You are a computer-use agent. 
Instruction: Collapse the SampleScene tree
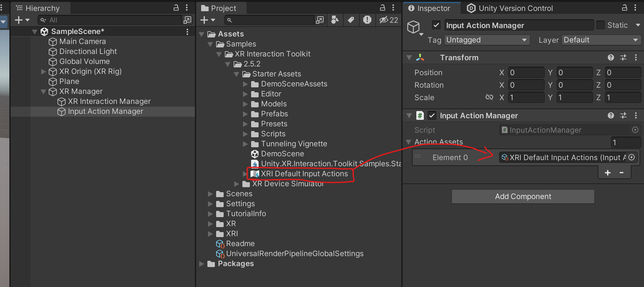[x=35, y=32]
